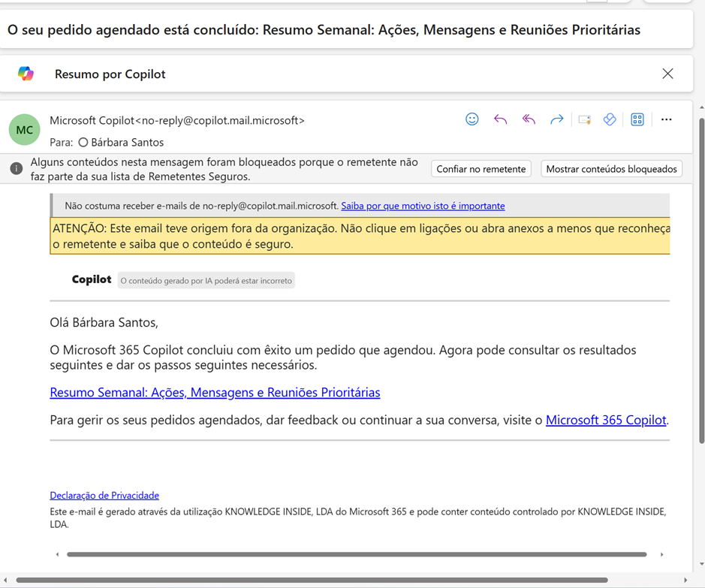Image resolution: width=705 pixels, height=588 pixels.
Task: Click the message body horizontal scrollbar
Action: coord(357,554)
